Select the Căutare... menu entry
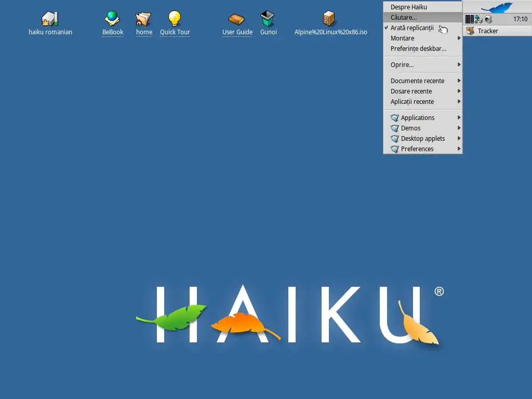 point(423,17)
